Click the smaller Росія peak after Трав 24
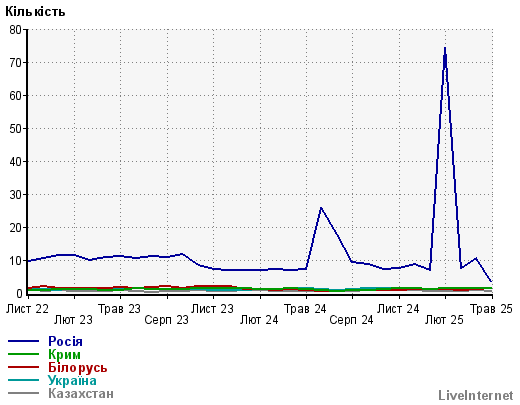The height and width of the screenshot is (405, 520). (x=321, y=208)
